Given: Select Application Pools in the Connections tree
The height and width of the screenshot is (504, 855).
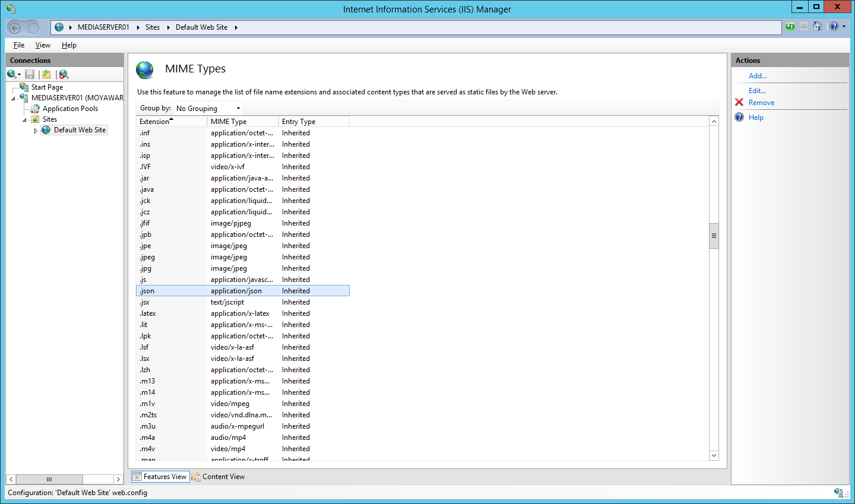Looking at the screenshot, I should pos(70,108).
